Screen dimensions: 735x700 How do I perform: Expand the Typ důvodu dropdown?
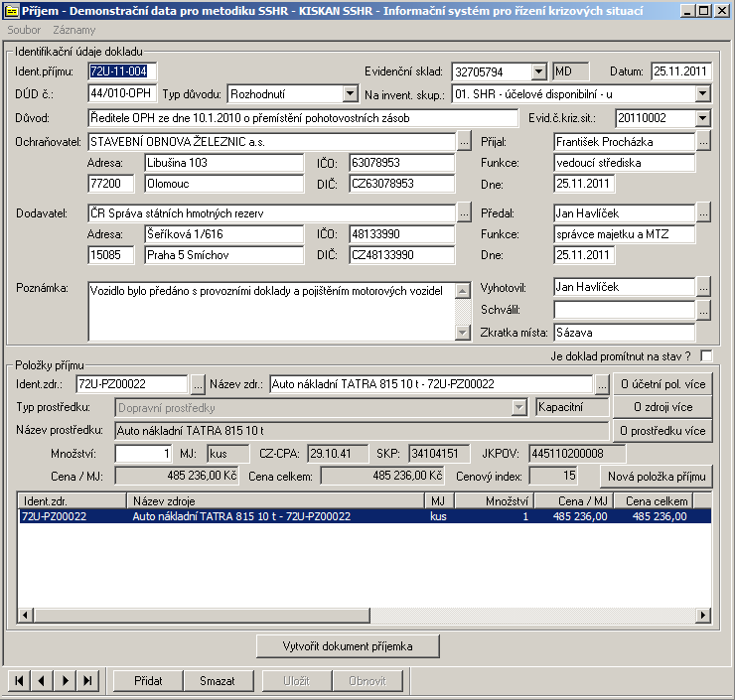350,94
